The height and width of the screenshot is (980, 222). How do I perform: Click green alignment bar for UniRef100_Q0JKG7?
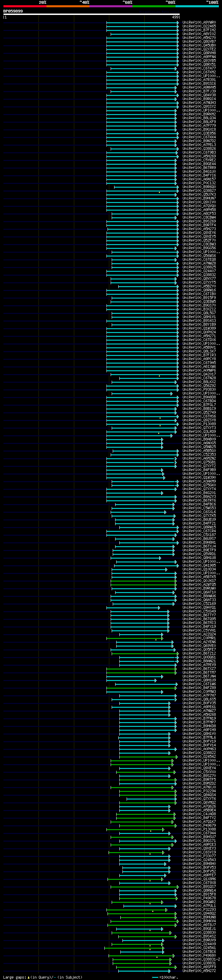[x=144, y=581]
